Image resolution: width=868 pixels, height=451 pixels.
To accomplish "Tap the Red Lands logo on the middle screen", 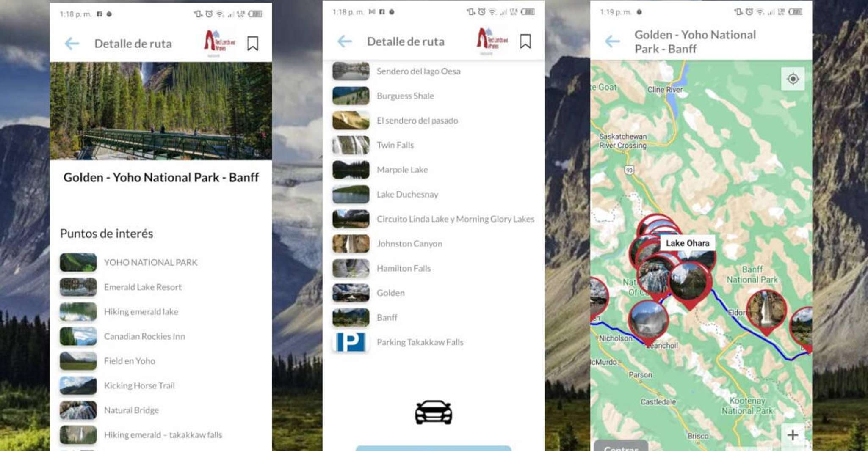I will (492, 41).
